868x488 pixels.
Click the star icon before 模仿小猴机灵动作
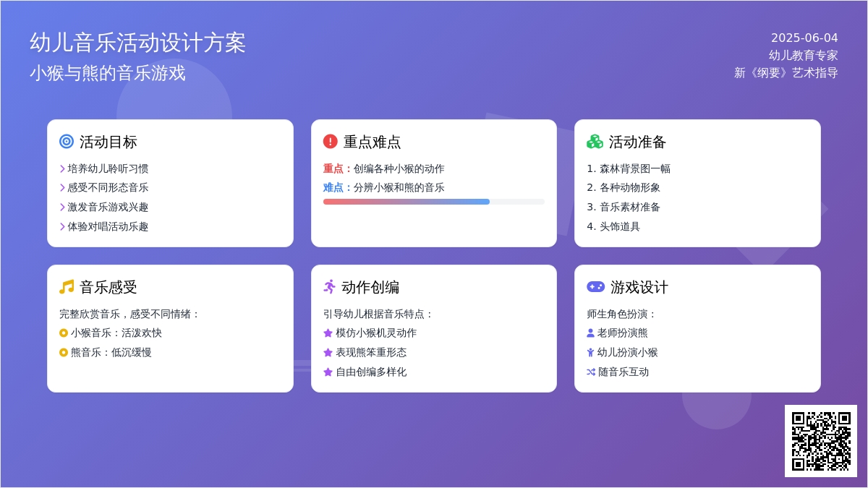tap(328, 333)
